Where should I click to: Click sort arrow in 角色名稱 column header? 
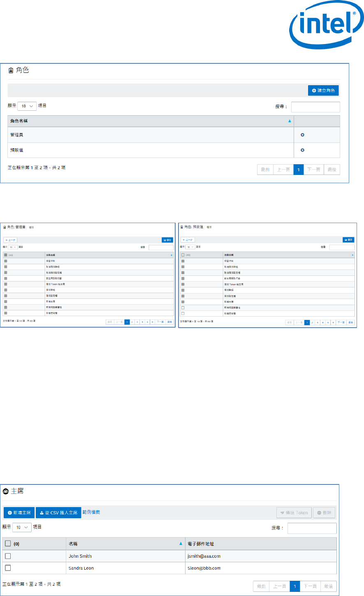point(290,121)
